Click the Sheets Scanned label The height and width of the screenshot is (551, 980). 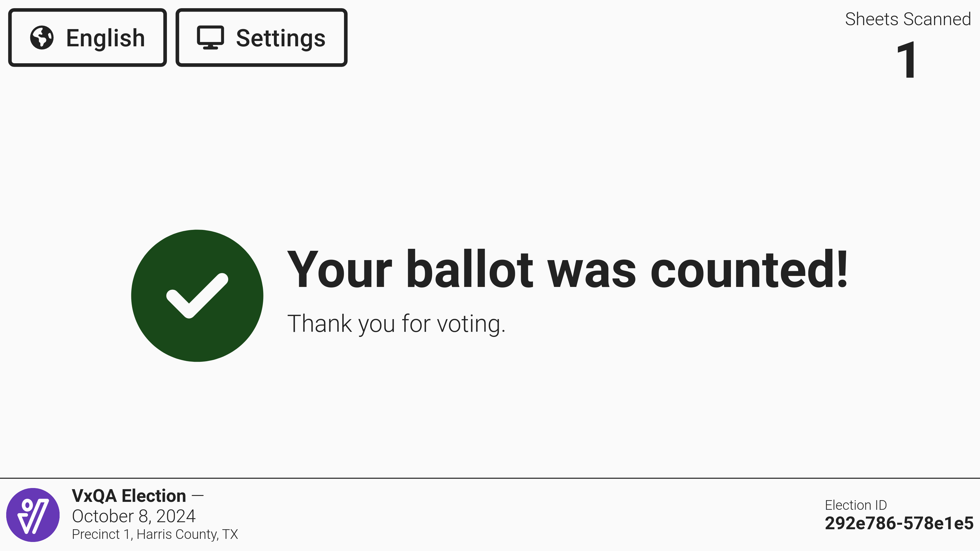click(x=908, y=19)
